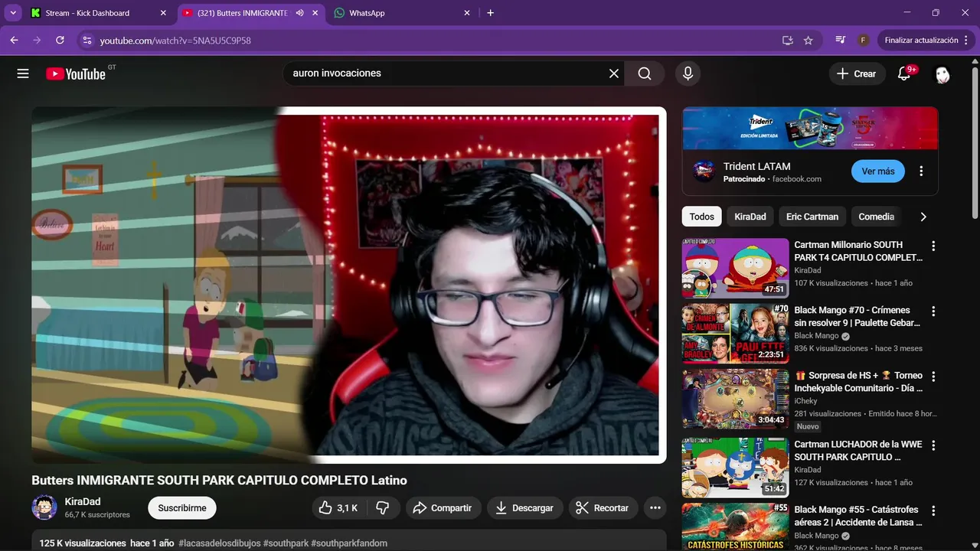
Task: Open Chrome tab search dropdown
Action: coord(13,13)
